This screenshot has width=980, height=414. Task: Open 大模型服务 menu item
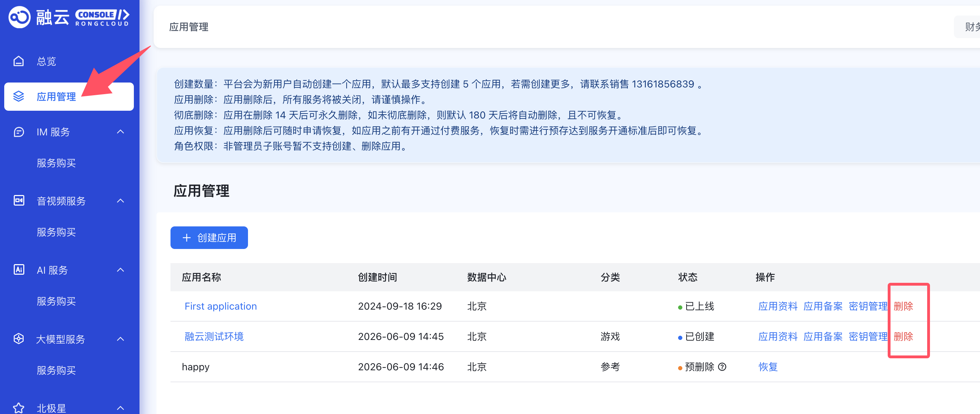point(61,339)
